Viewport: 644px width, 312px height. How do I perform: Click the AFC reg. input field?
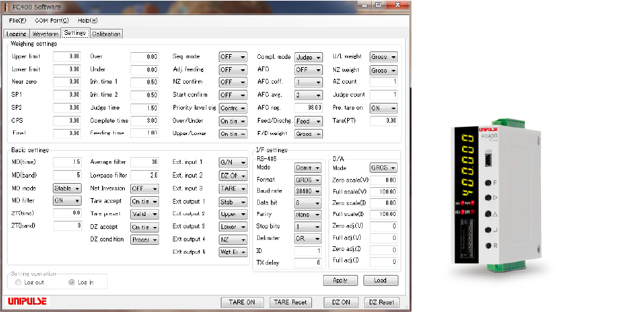point(309,108)
